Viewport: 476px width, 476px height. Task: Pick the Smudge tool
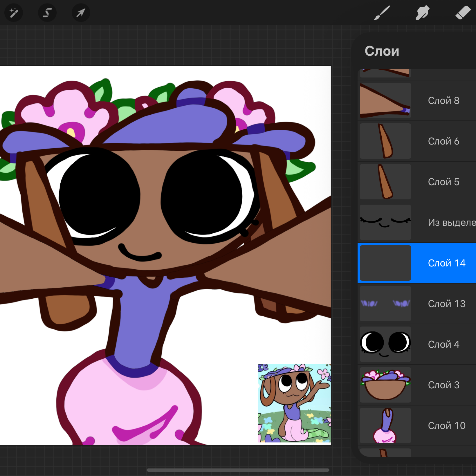tap(422, 13)
